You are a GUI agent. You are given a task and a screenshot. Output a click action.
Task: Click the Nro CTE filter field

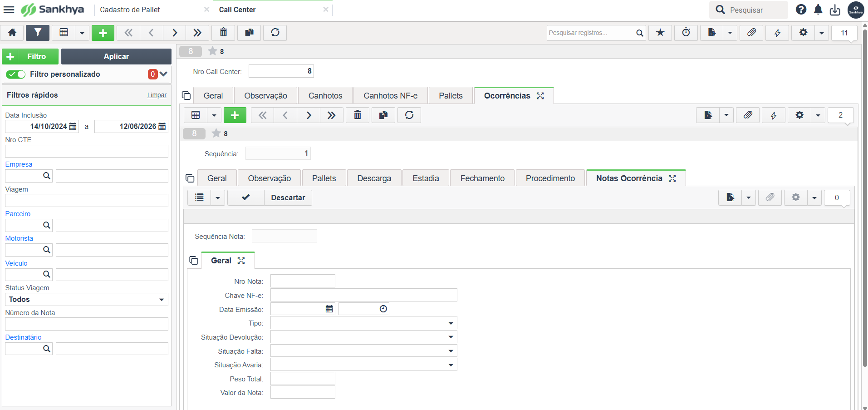click(87, 151)
